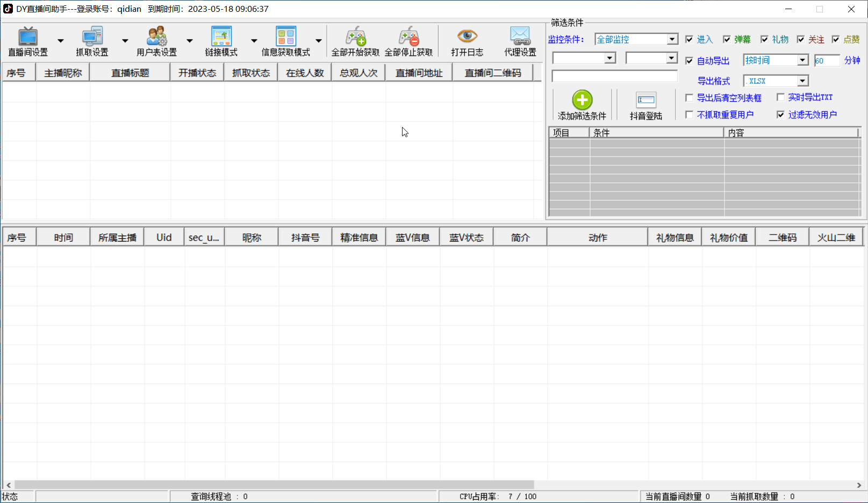Click 直播标题 column header
Viewport: 868px width, 503px height.
tap(130, 73)
